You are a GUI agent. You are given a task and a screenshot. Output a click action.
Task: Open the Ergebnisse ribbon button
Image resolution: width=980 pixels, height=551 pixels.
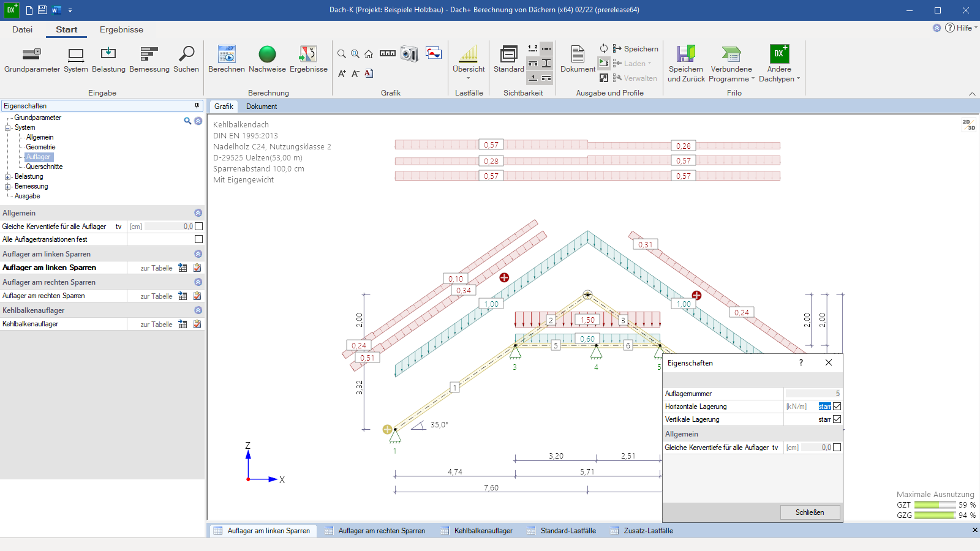(309, 59)
